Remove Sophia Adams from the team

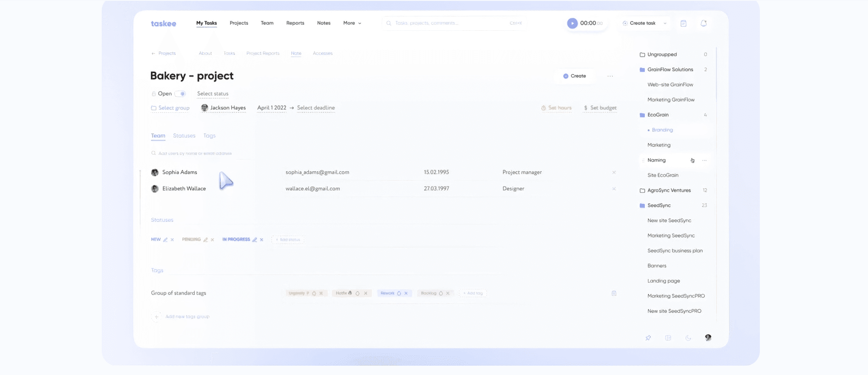(x=613, y=173)
